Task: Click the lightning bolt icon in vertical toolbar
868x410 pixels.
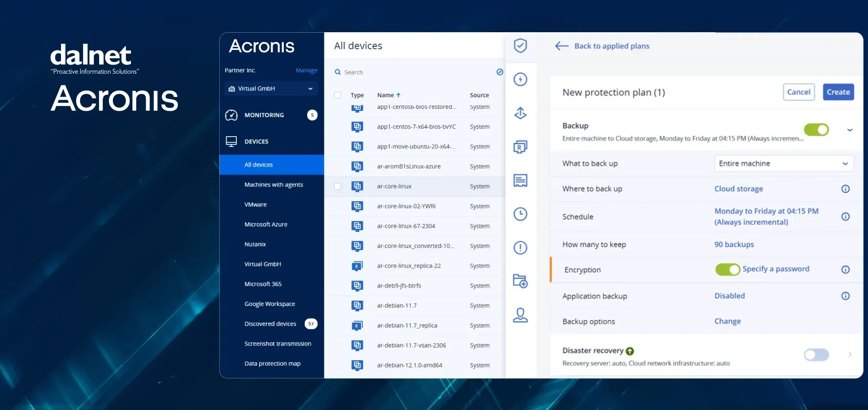Action: click(x=520, y=80)
